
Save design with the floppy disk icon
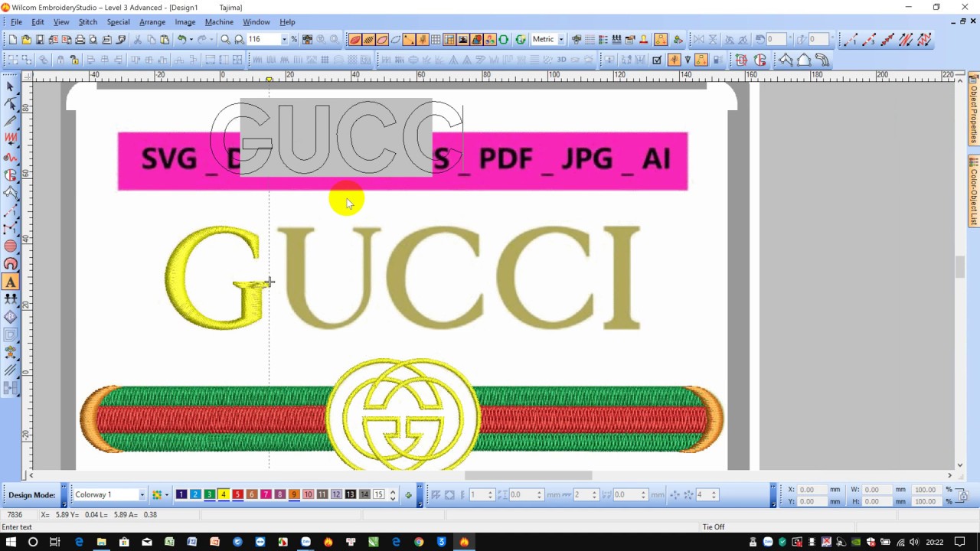39,40
